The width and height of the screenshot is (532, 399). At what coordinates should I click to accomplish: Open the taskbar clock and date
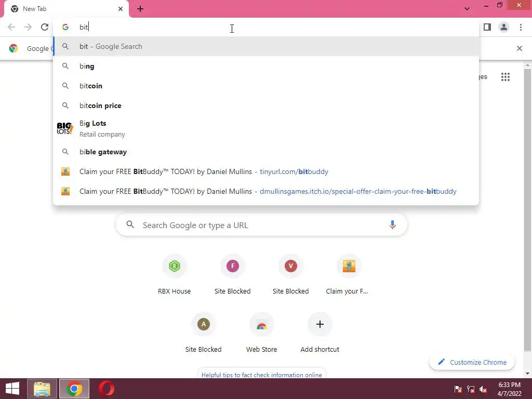(509, 389)
